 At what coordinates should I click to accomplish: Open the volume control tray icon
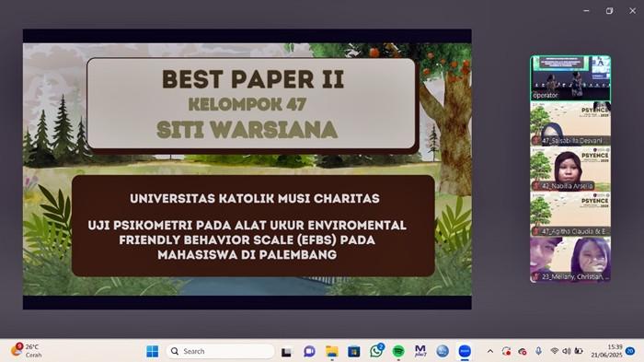pos(567,351)
